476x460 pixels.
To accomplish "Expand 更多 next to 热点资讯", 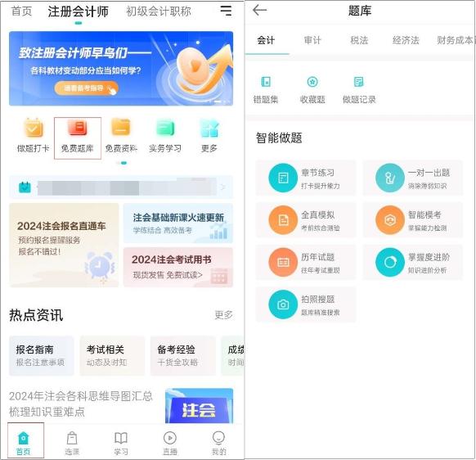I will pyautogui.click(x=224, y=315).
